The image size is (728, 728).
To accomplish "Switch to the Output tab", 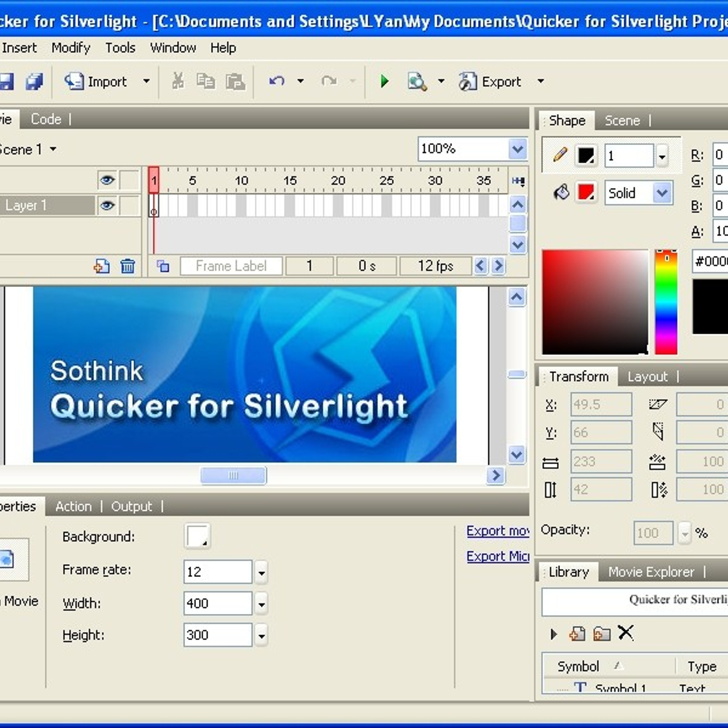I will point(132,507).
